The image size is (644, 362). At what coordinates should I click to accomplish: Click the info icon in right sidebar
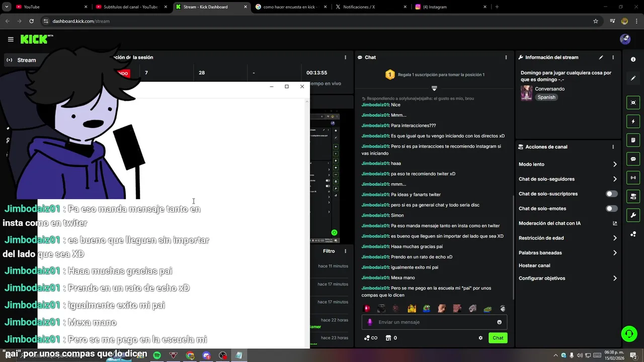(633, 59)
